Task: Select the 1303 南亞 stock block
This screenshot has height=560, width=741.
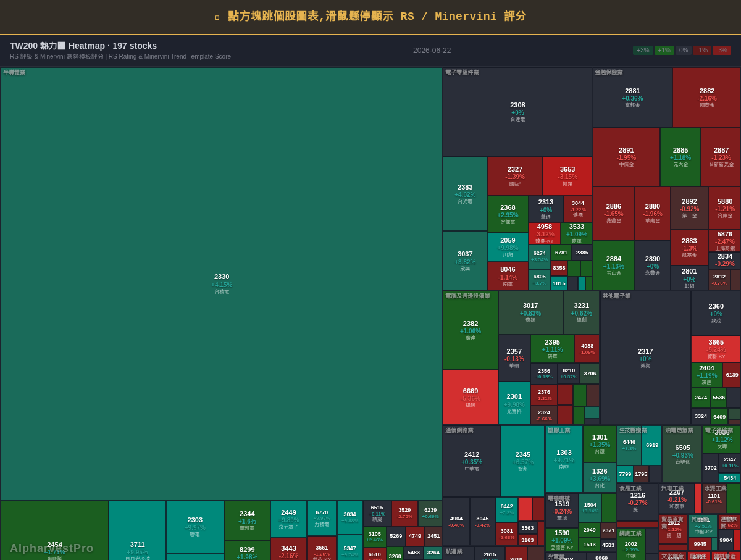Action: tap(564, 459)
